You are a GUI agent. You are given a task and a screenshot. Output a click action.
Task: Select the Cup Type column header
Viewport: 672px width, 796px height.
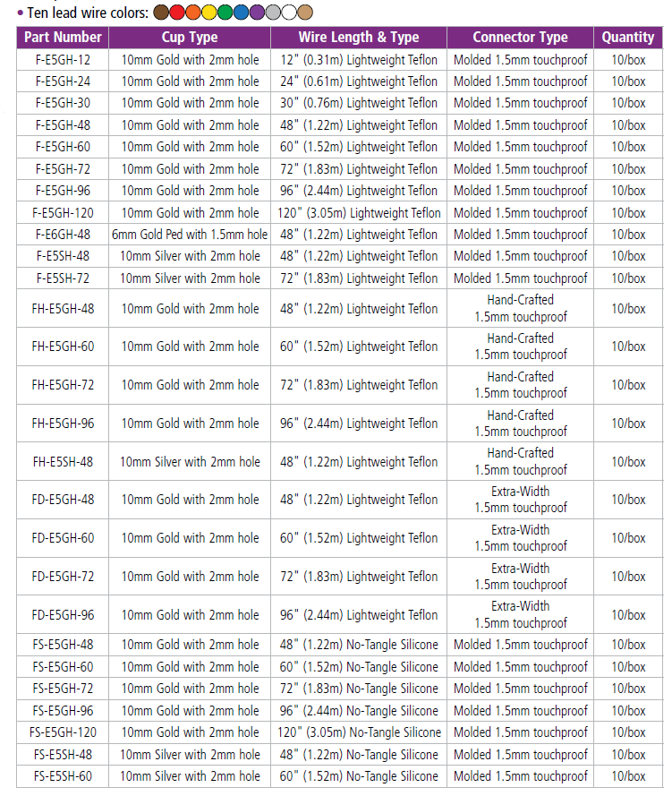click(190, 38)
